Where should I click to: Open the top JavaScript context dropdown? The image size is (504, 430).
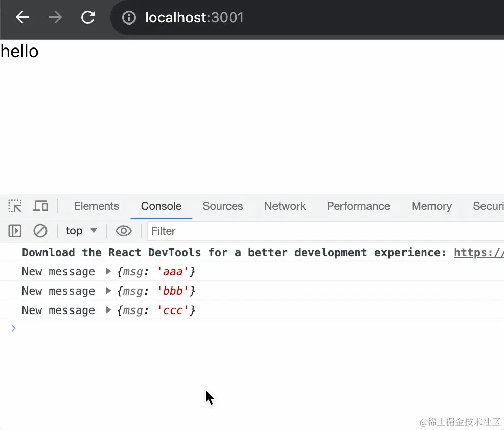tap(81, 231)
